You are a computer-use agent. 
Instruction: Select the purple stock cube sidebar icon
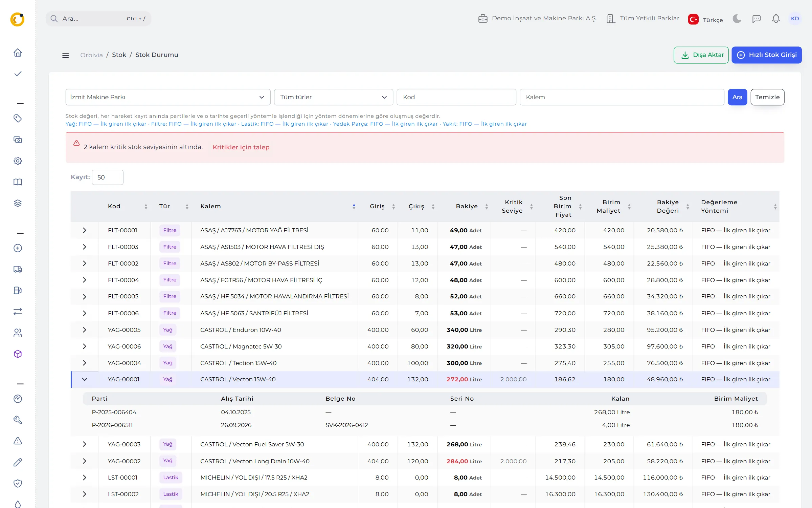(18, 354)
